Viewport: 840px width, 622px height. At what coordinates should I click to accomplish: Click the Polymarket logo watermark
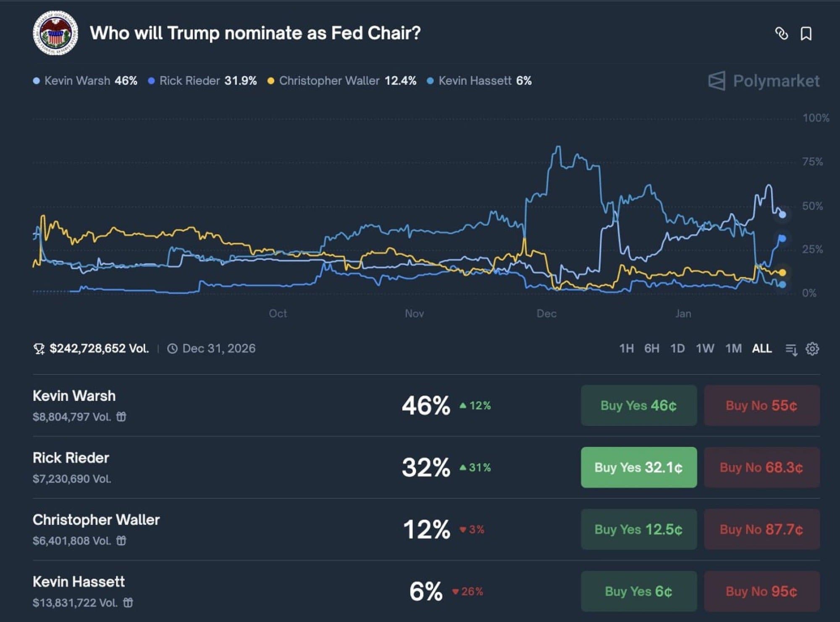[x=764, y=81]
